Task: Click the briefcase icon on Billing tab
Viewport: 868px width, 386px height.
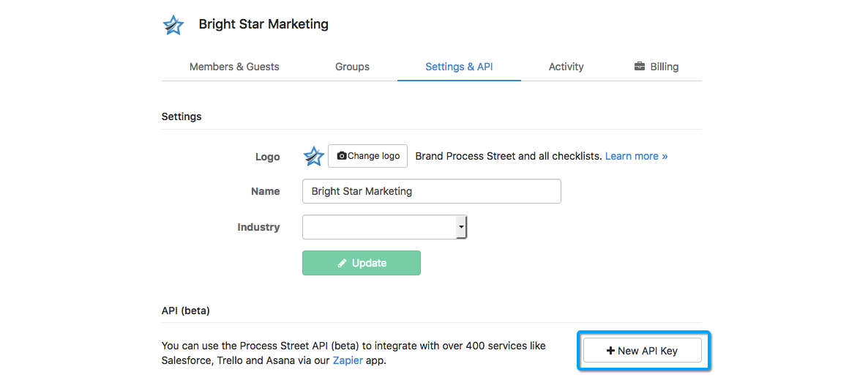Action: click(x=640, y=67)
